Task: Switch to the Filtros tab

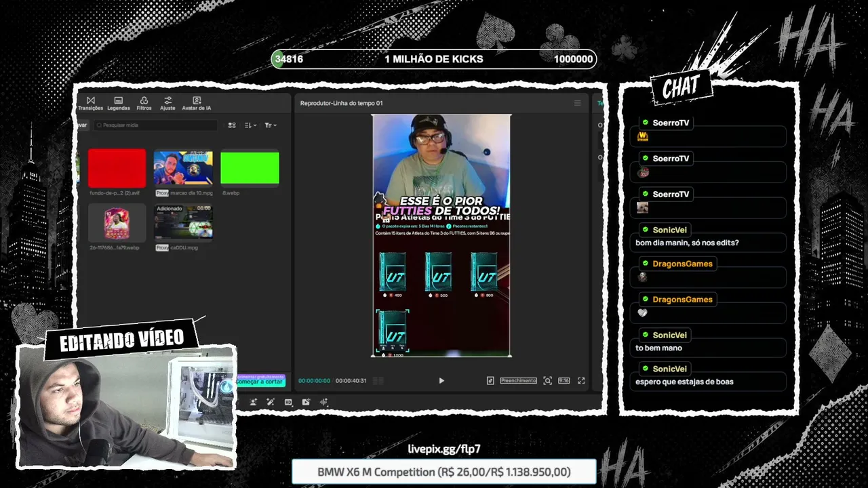Action: click(x=144, y=103)
